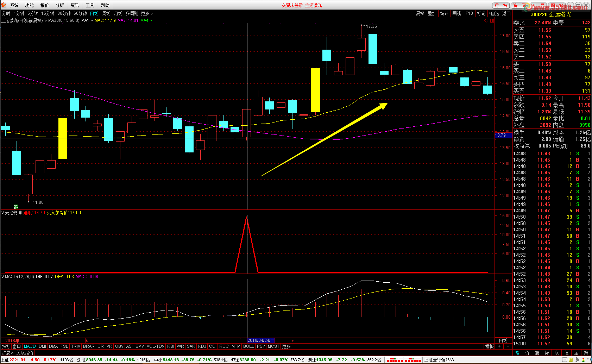Click the 2018/04/24 date marker on the timeline
Image resolution: width=592 pixels, height=364 pixels.
pyautogui.click(x=260, y=340)
